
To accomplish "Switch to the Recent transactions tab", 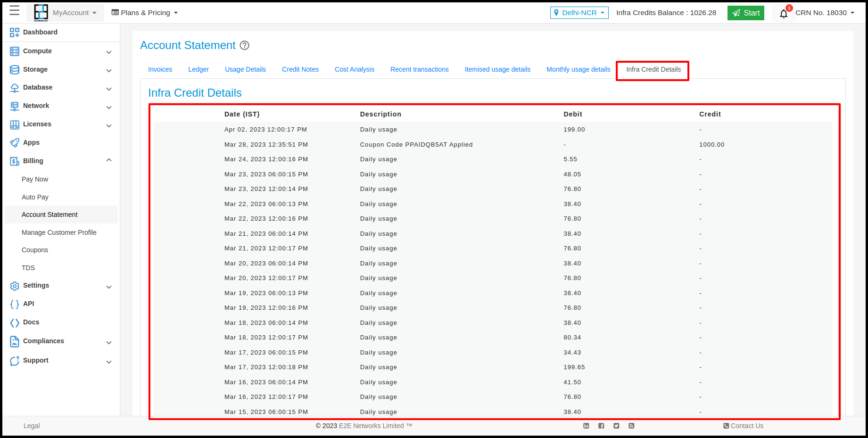I will click(420, 69).
